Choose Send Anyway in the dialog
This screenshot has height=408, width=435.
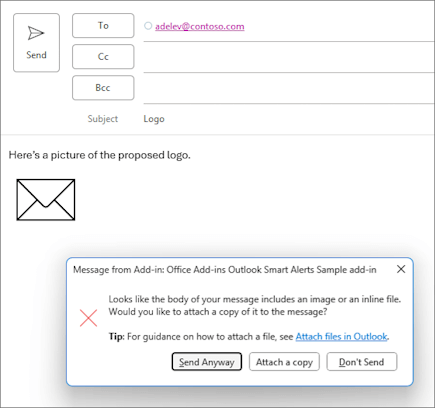(207, 362)
